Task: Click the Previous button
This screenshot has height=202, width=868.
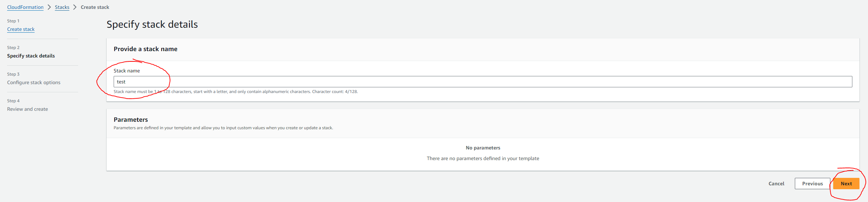Action: 812,184
